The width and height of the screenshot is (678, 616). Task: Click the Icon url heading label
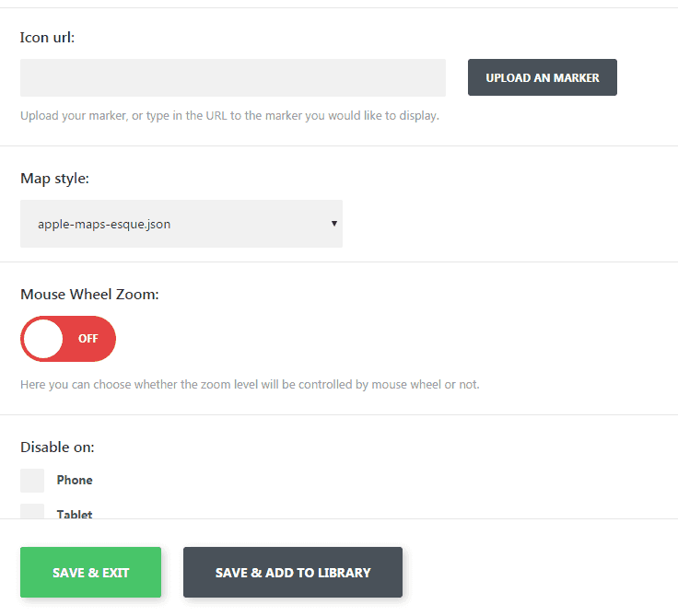pos(47,38)
